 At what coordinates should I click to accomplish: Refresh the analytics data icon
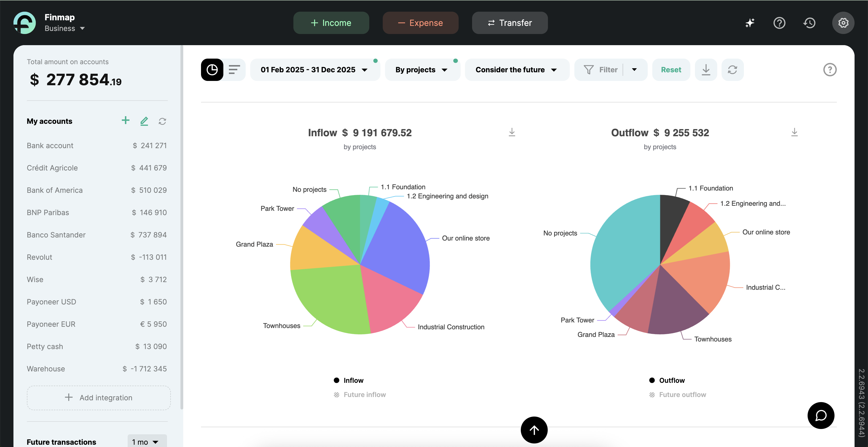point(732,70)
